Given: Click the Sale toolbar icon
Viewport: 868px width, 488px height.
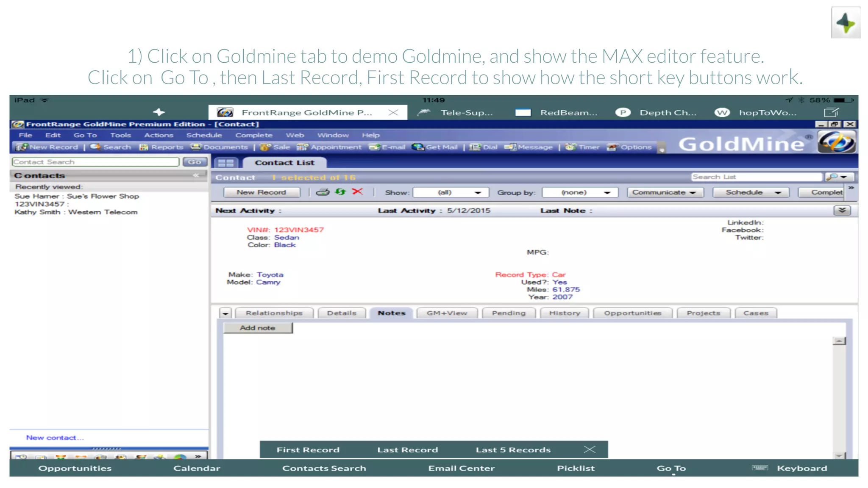Looking at the screenshot, I should click(275, 147).
